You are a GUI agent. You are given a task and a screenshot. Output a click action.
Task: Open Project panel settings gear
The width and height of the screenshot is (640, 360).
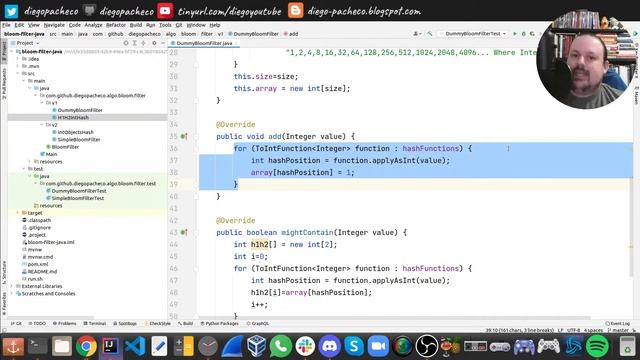[154, 43]
